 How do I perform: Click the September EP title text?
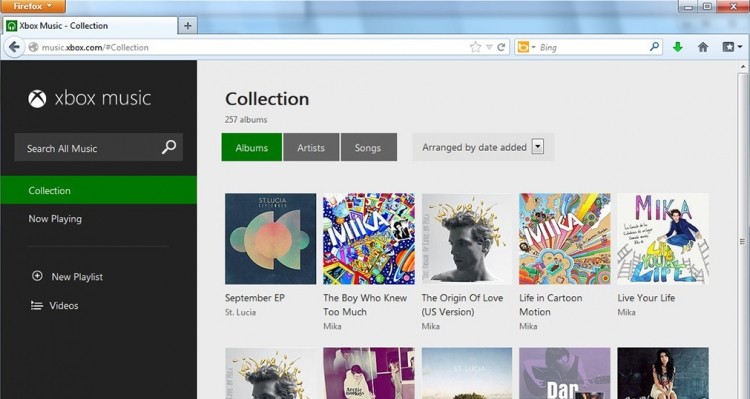pos(255,298)
